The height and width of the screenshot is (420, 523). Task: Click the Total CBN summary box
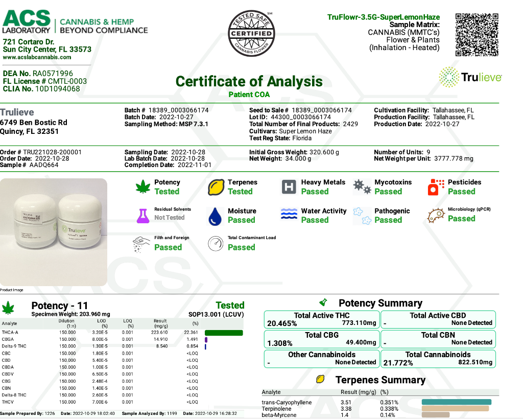pyautogui.click(x=438, y=339)
